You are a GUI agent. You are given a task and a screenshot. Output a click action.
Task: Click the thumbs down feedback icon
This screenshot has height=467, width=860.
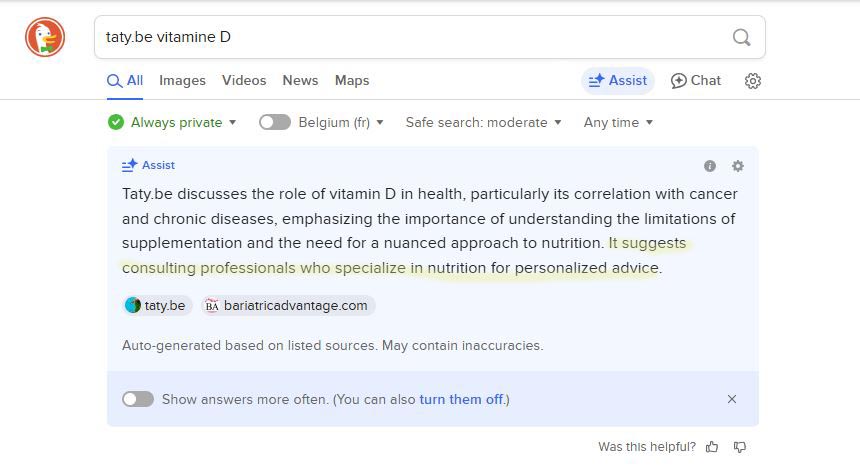click(x=740, y=447)
